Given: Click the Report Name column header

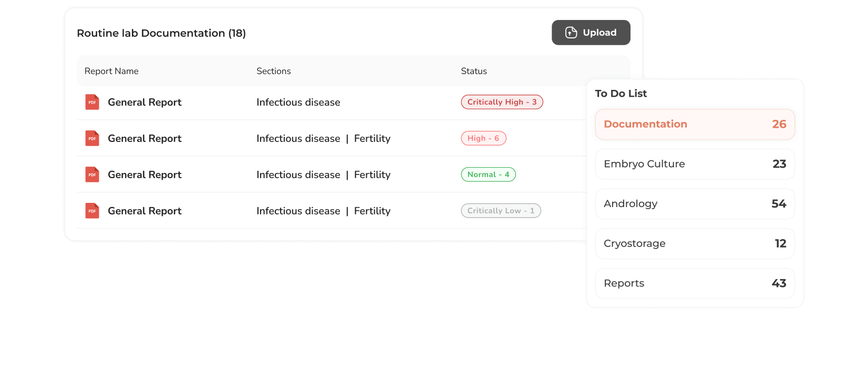Looking at the screenshot, I should point(111,71).
